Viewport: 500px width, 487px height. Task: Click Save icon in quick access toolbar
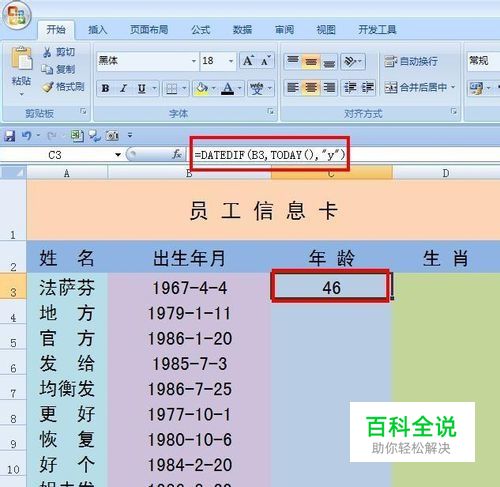click(10, 136)
